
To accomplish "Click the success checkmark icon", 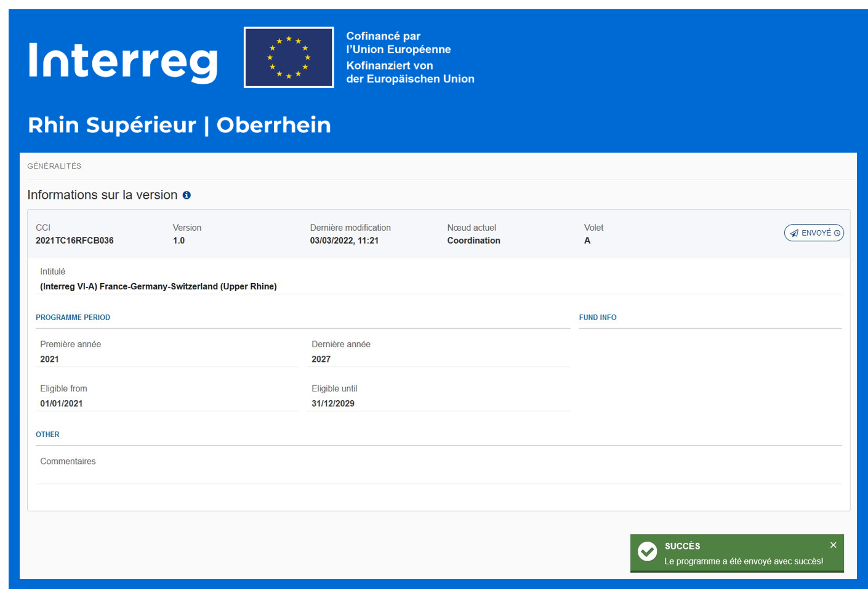I will point(648,551).
